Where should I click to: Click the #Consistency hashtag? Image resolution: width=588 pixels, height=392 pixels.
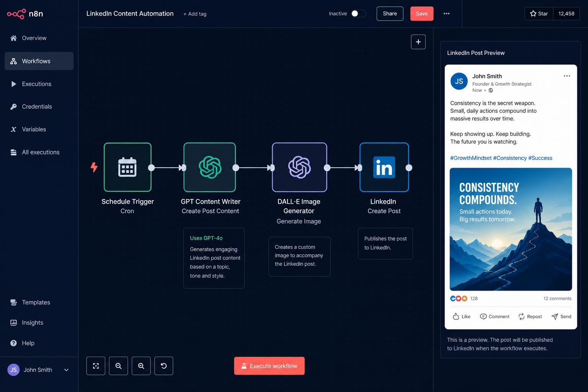510,158
